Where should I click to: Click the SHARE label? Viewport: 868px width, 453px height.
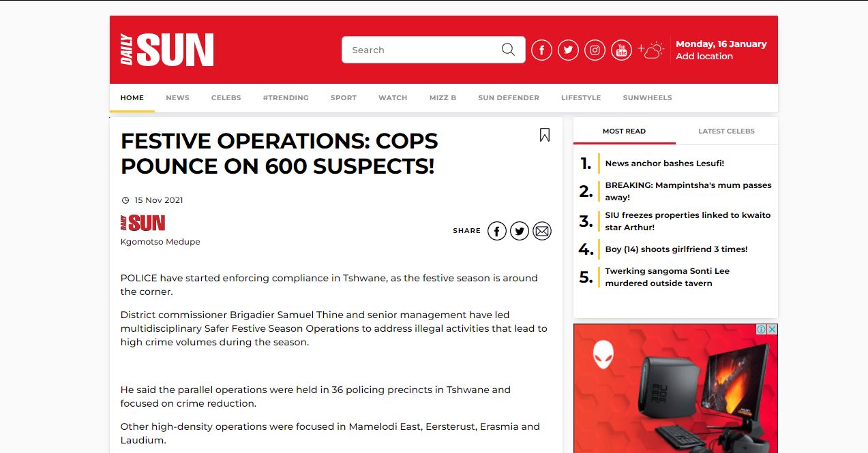pyautogui.click(x=467, y=231)
